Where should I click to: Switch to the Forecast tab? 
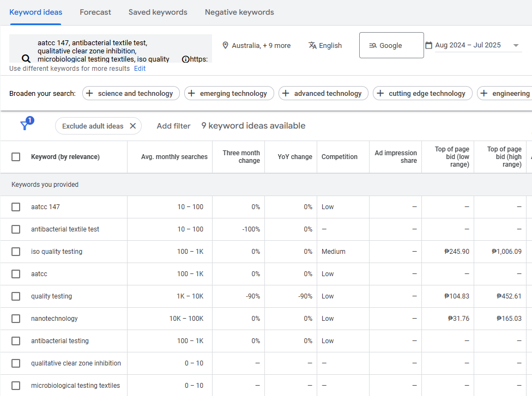coord(95,12)
